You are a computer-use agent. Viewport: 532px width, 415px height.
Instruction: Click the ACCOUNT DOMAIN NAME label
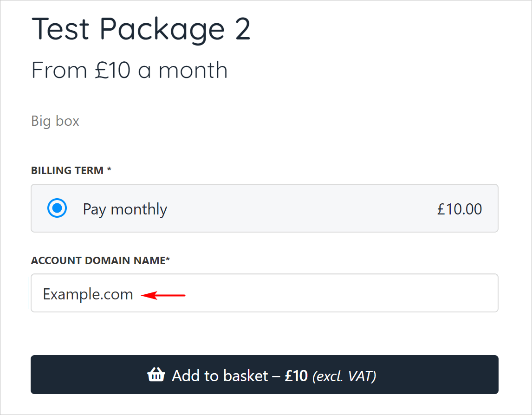tap(98, 260)
